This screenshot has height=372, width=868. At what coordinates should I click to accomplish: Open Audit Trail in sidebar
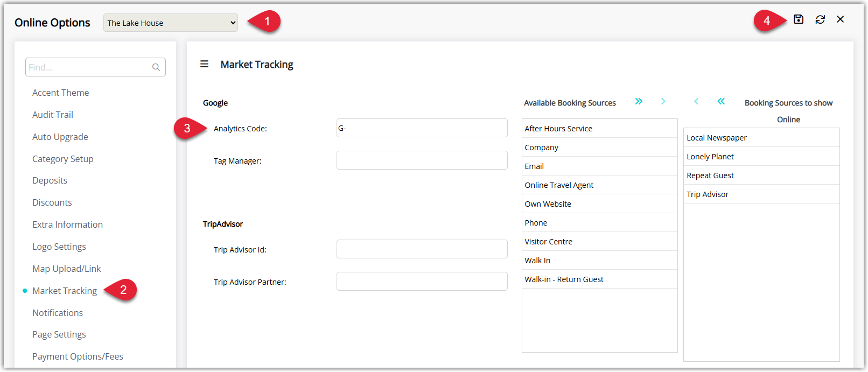click(x=53, y=115)
